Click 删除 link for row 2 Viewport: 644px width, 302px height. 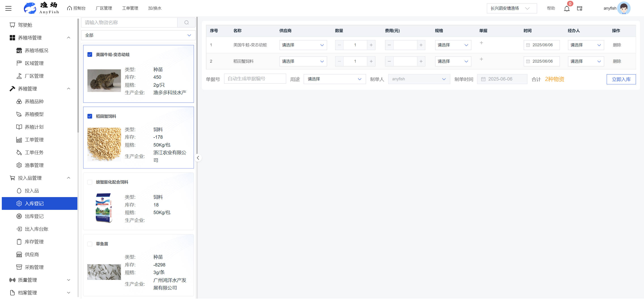(617, 61)
